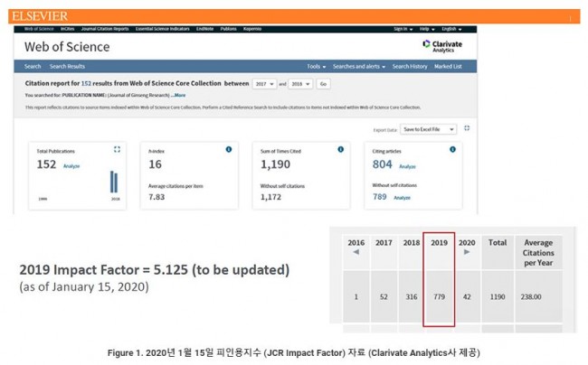Click the 152 results link
Screen dimensions: 588x365
point(86,83)
